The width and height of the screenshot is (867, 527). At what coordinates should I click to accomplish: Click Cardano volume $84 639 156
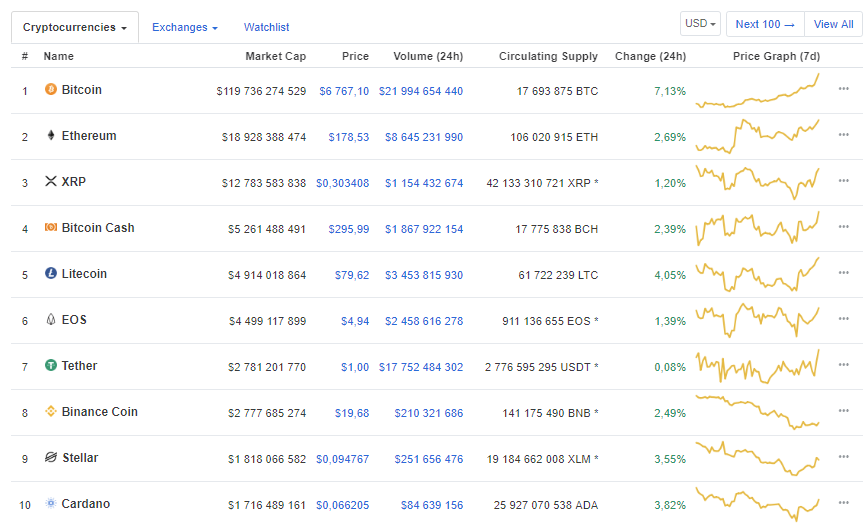tap(432, 505)
